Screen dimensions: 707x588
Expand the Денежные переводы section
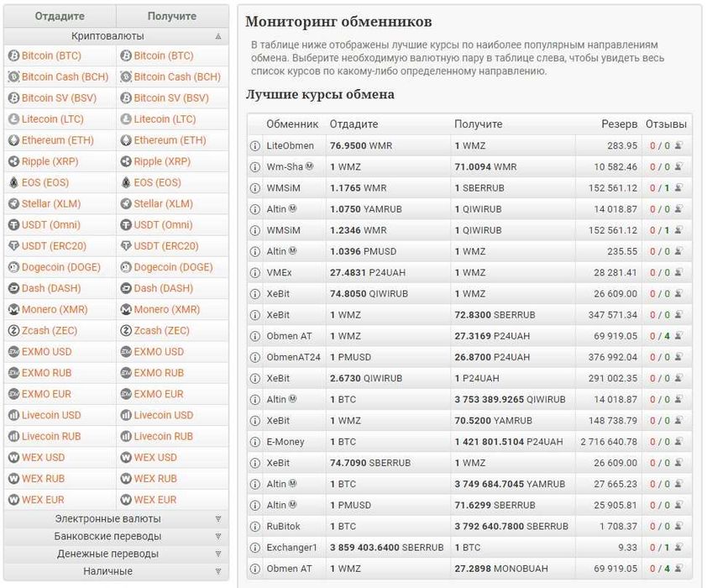218,554
